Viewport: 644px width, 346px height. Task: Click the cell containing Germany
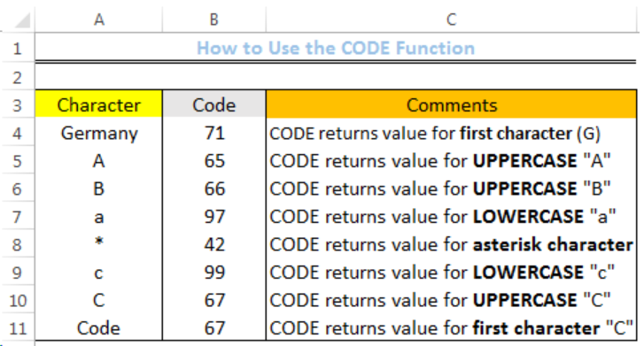99,134
